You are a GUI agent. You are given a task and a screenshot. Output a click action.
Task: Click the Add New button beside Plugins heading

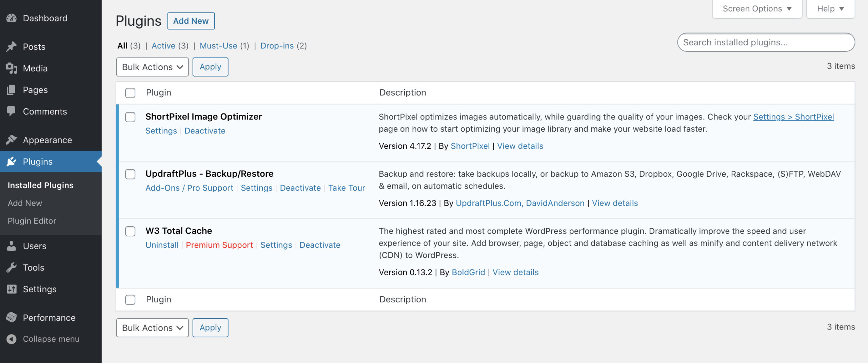tap(191, 21)
